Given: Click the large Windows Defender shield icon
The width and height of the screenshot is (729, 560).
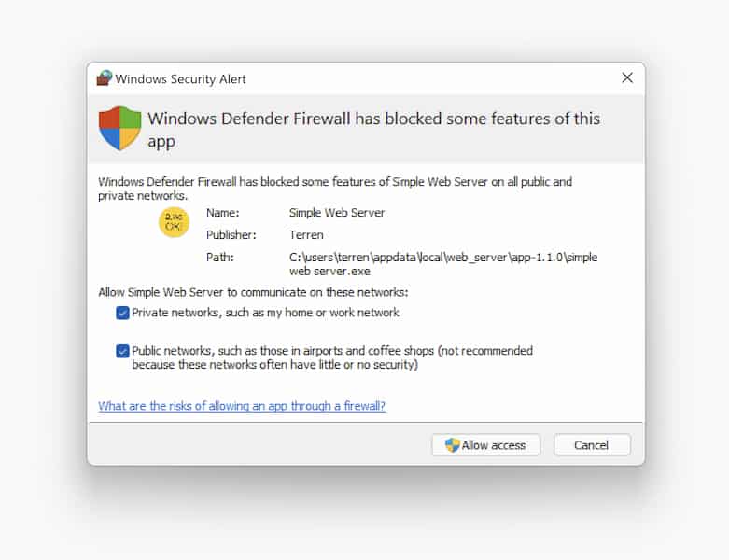Looking at the screenshot, I should click(x=119, y=128).
